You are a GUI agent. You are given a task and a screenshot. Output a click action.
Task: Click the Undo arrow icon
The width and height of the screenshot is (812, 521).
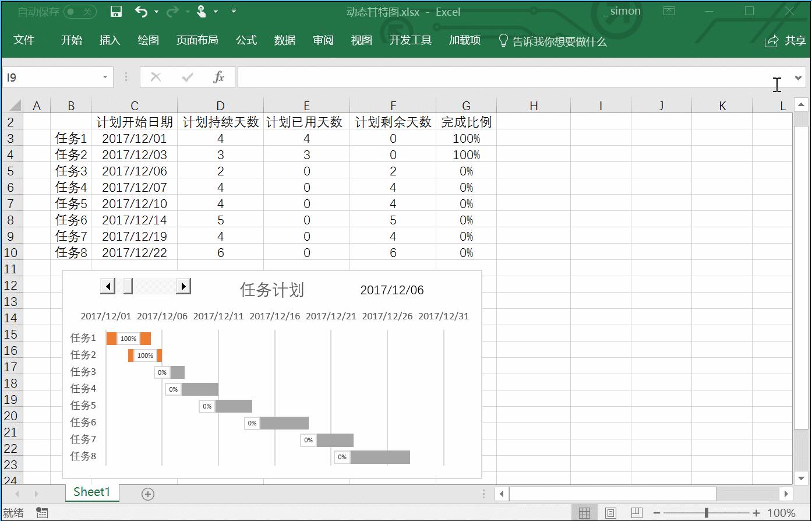(x=141, y=12)
